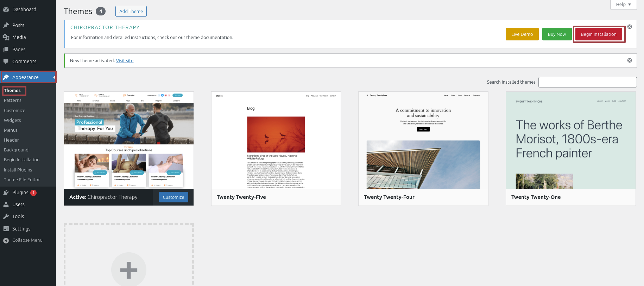Click the Twenty Twenty-One theme name
Screen dimensions: 644x286
pyautogui.click(x=536, y=197)
